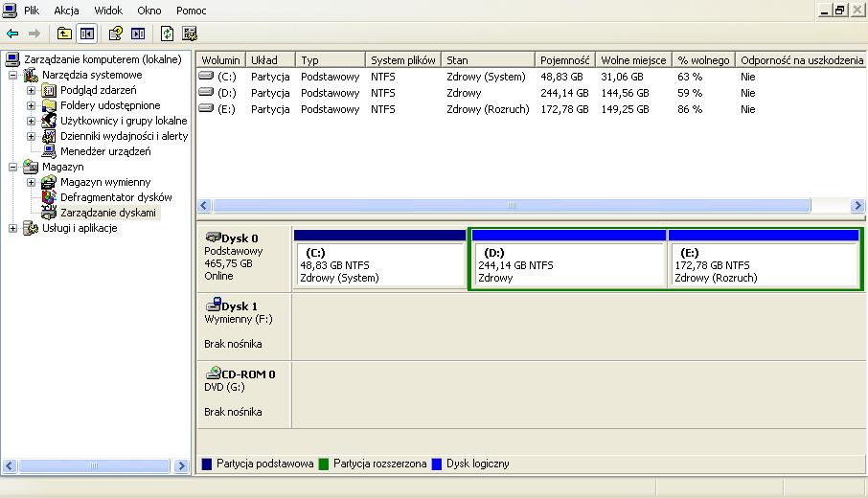The width and height of the screenshot is (868, 498).
Task: Open the Pomoc menu
Action: (x=191, y=11)
